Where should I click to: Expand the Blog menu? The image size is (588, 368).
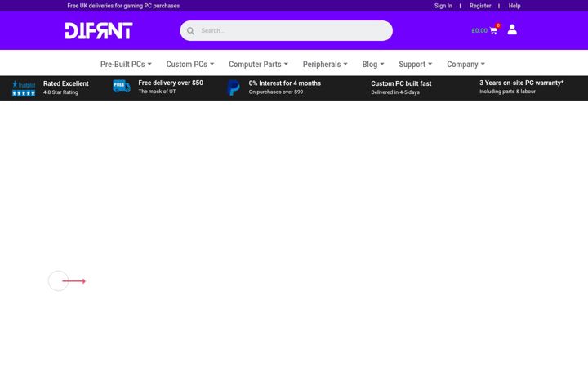click(373, 65)
